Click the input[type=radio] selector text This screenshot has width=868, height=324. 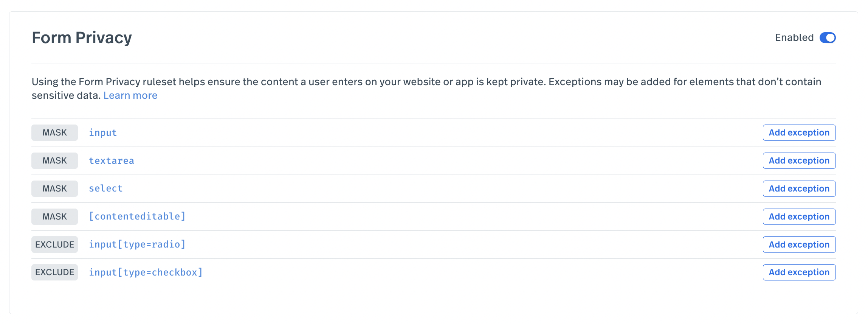click(x=137, y=245)
